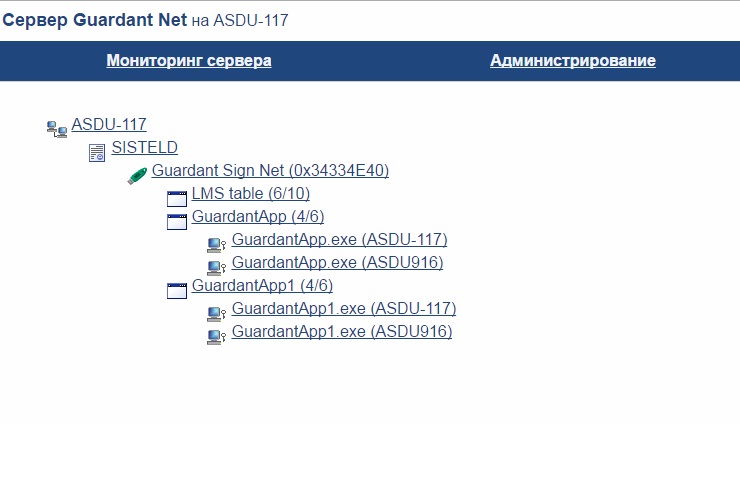Viewport: 740px width, 493px height.
Task: Switch to the Администрирование tab
Action: (573, 61)
